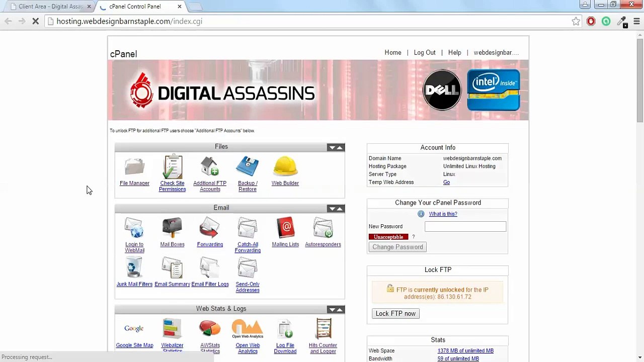
Task: Click the down arrow in the Email section header
Action: [x=332, y=209]
